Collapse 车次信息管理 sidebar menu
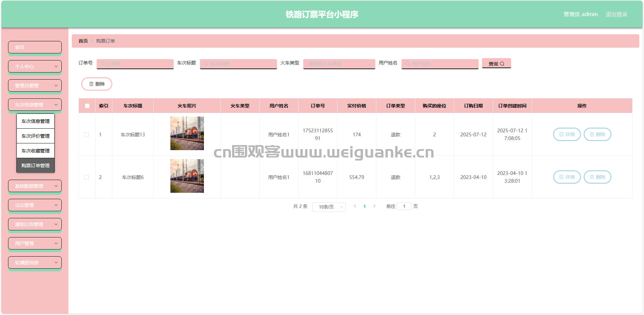The height and width of the screenshot is (315, 644). pos(35,105)
